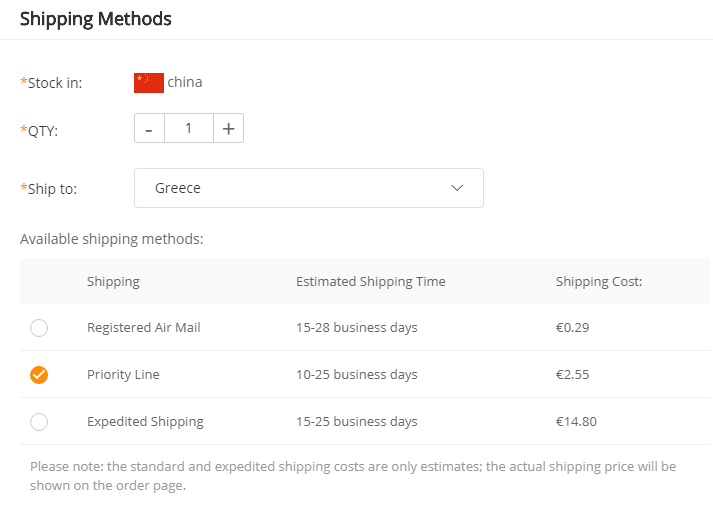Click the Priority Line label

coord(123,375)
